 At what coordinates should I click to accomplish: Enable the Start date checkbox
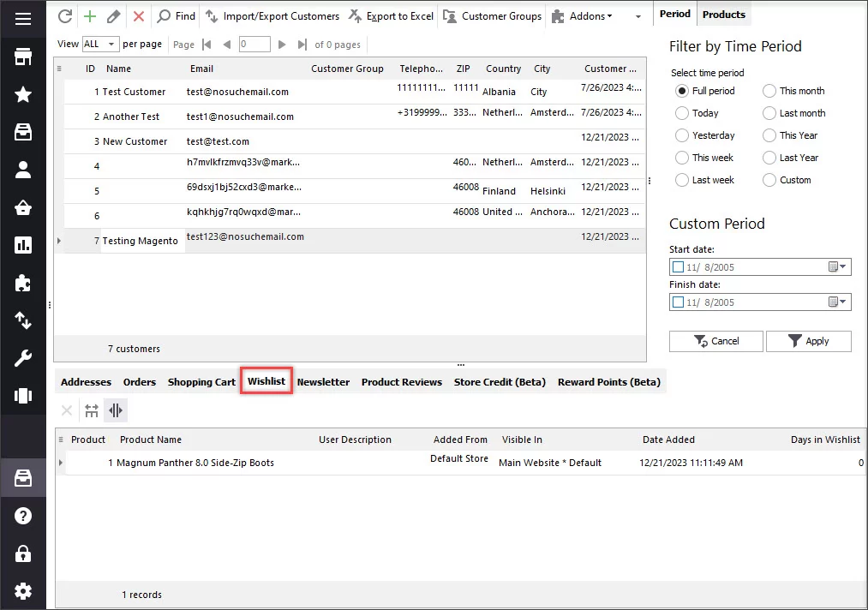click(678, 266)
